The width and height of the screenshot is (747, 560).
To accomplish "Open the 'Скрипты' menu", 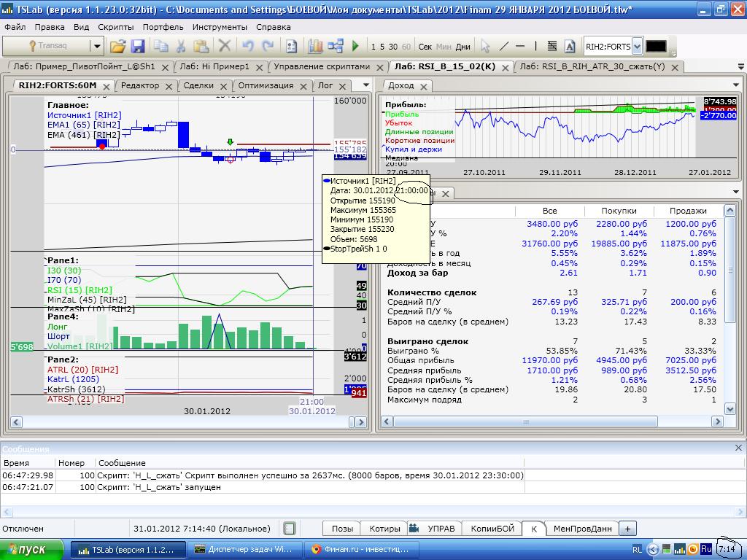I will [x=116, y=27].
